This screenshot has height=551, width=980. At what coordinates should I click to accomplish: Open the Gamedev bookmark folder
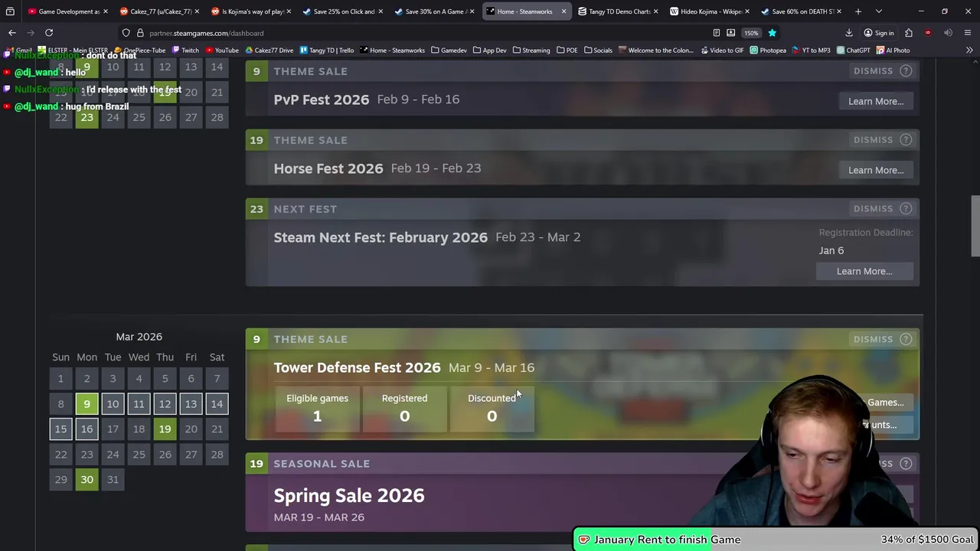(449, 51)
